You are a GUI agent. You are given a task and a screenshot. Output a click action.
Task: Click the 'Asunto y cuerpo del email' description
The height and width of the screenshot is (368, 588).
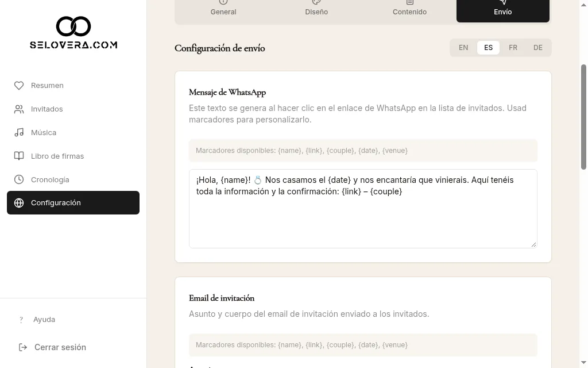point(309,314)
